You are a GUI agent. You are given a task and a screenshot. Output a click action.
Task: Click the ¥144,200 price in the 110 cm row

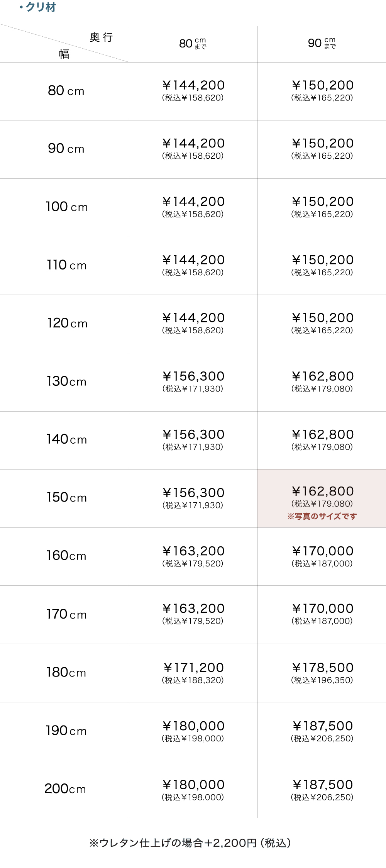[193, 260]
